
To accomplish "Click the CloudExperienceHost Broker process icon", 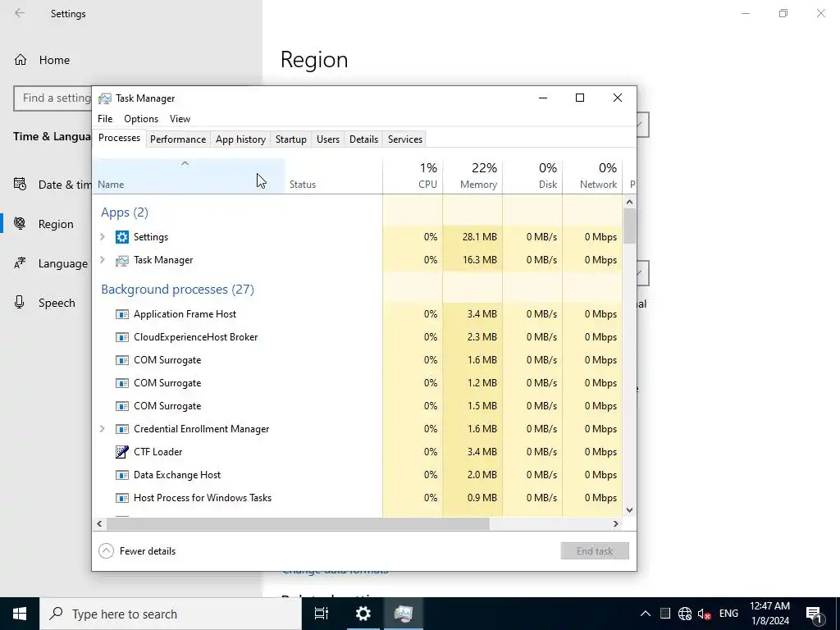I will 122,337.
